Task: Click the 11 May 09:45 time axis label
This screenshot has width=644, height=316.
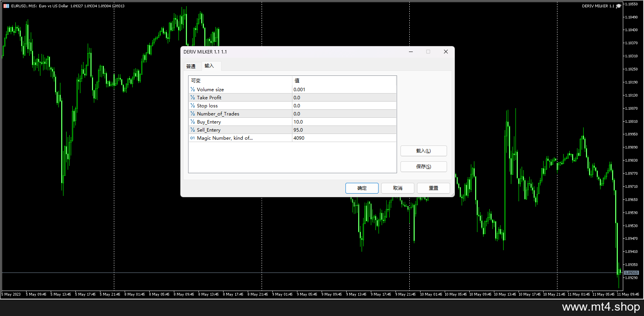Action: point(628,294)
